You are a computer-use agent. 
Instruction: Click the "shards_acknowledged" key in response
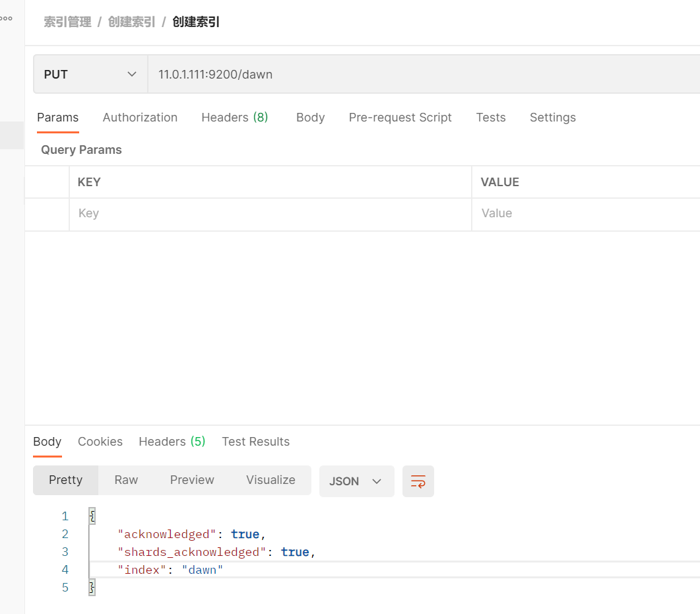(x=192, y=553)
